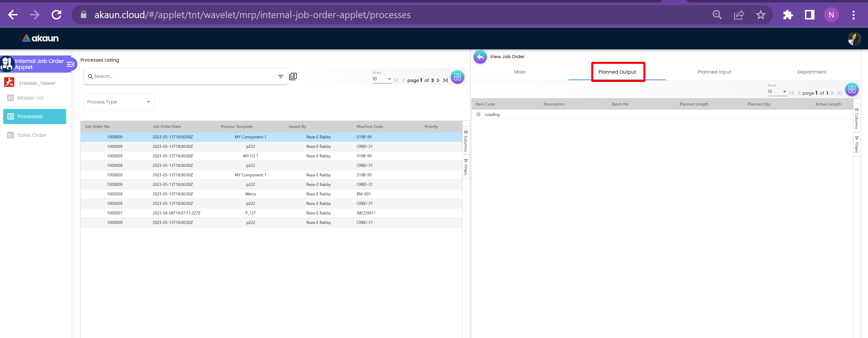Collapse the Internal Job Order Applet sidebar
Screen dimensions: 868x338
pyautogui.click(x=70, y=64)
